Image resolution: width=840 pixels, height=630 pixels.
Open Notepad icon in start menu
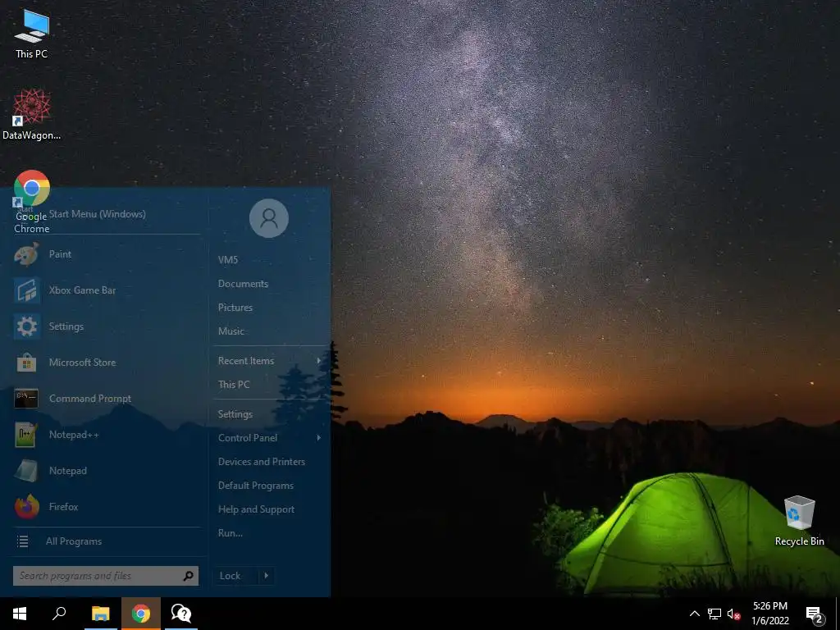pos(27,471)
